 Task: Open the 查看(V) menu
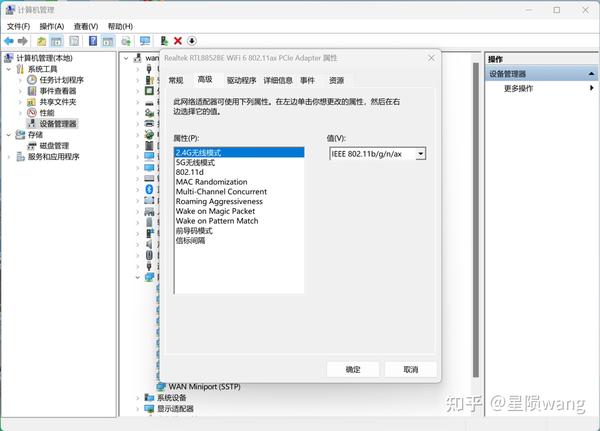86,26
